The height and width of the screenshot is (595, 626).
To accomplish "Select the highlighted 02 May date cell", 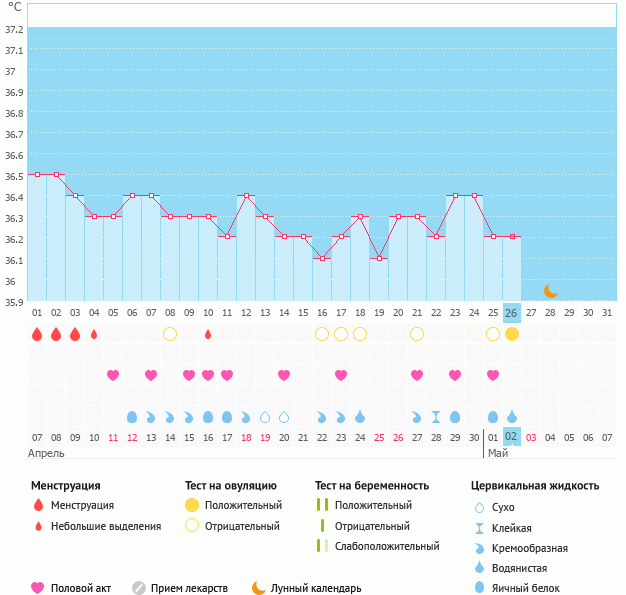I will point(512,437).
